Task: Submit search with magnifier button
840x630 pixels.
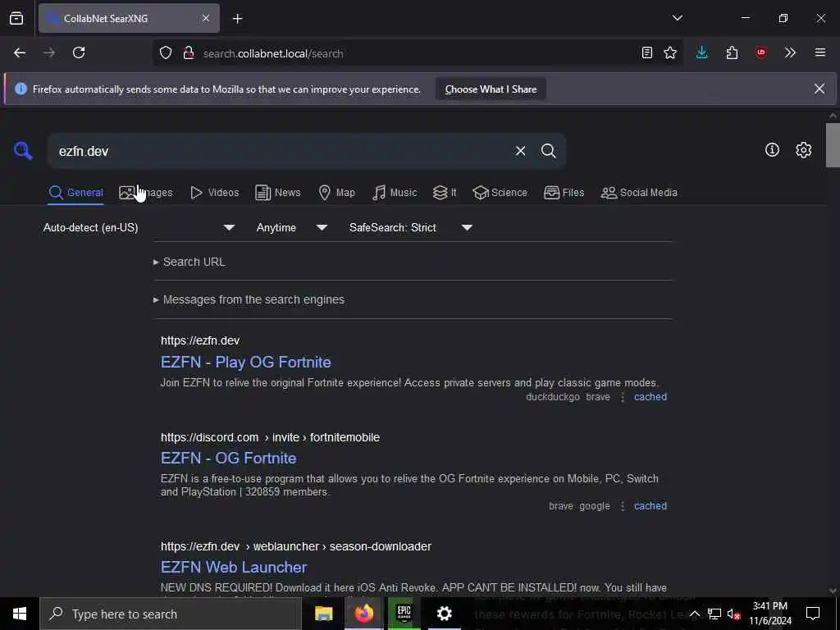Action: pos(548,151)
